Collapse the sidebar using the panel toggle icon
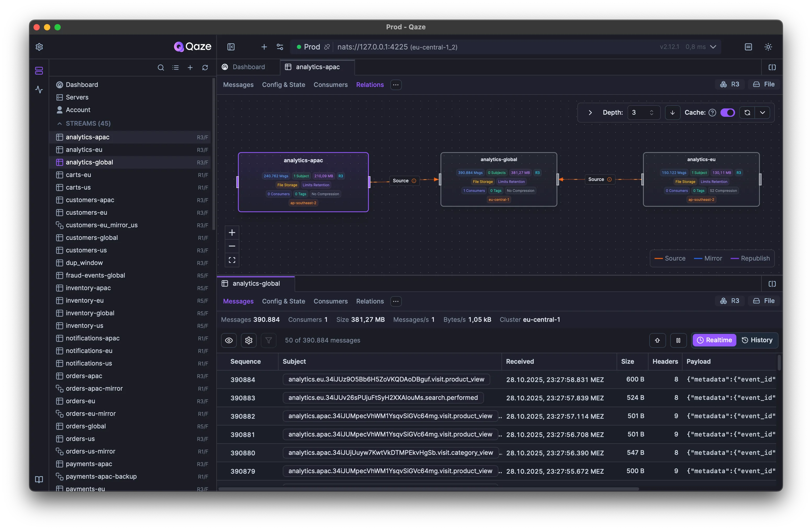Viewport: 812px width, 530px height. click(231, 47)
